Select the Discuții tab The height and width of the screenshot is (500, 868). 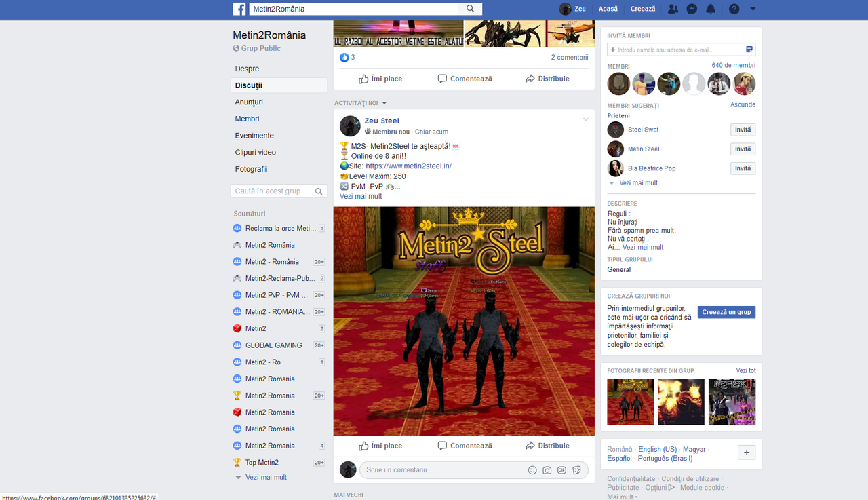[279, 85]
